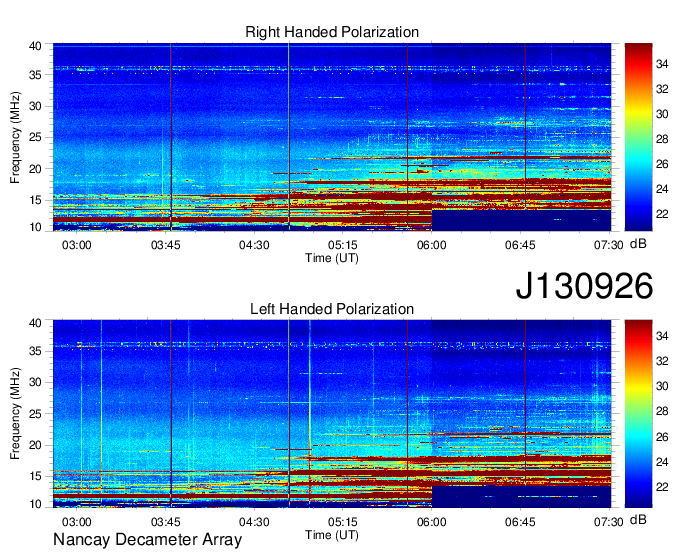Click "22" on the Left Handed colorbar scale
The image size is (680, 552).
(662, 487)
